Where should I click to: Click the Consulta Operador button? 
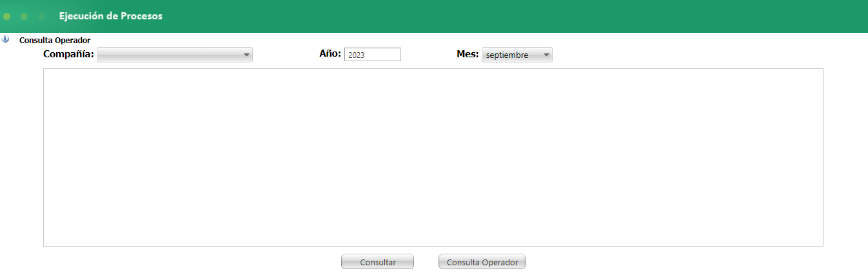pyautogui.click(x=482, y=261)
